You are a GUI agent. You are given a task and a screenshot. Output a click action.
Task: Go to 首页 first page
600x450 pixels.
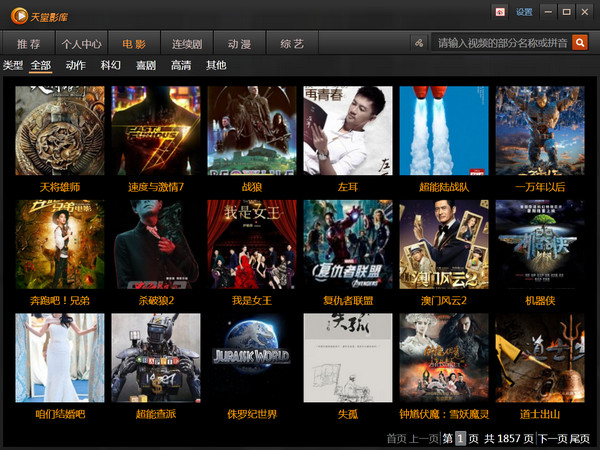tap(396, 439)
